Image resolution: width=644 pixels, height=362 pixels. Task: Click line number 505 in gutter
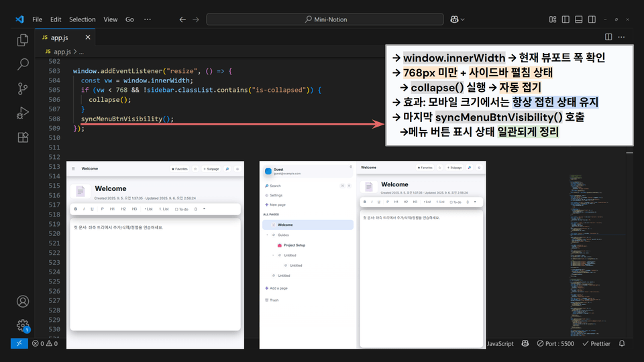coord(54,90)
